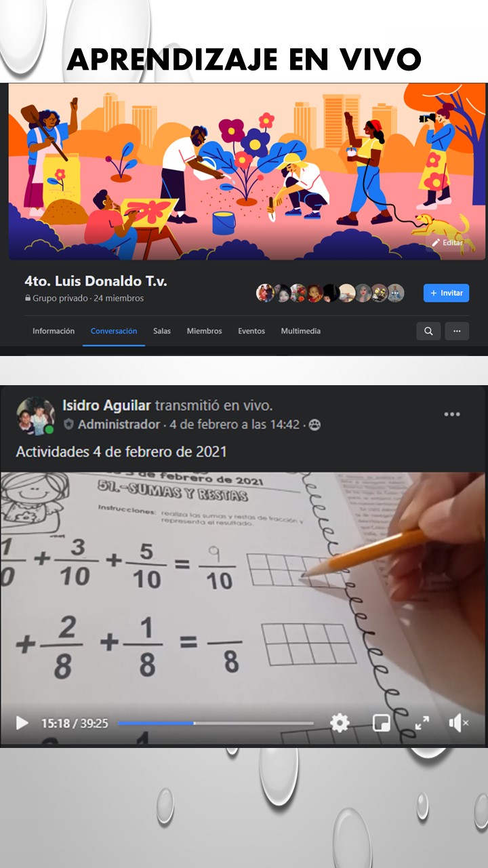The image size is (488, 868).
Task: Search within the group magnifier icon
Action: (x=428, y=331)
